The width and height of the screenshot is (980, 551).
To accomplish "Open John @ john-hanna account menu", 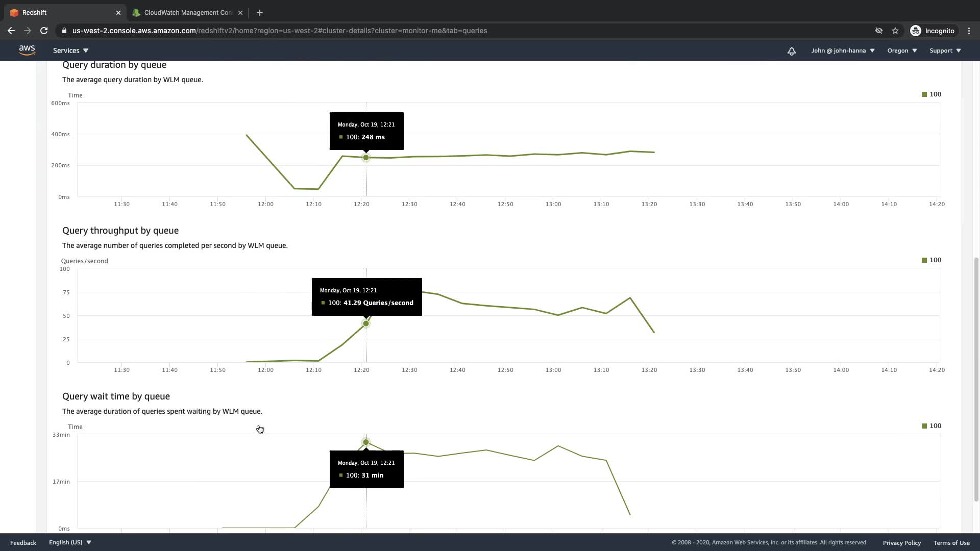I will point(843,51).
